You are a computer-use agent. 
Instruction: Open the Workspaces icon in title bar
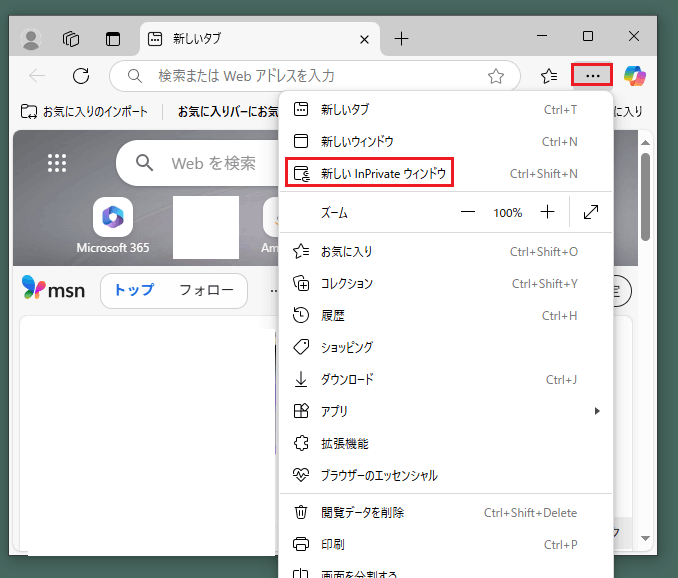71,39
